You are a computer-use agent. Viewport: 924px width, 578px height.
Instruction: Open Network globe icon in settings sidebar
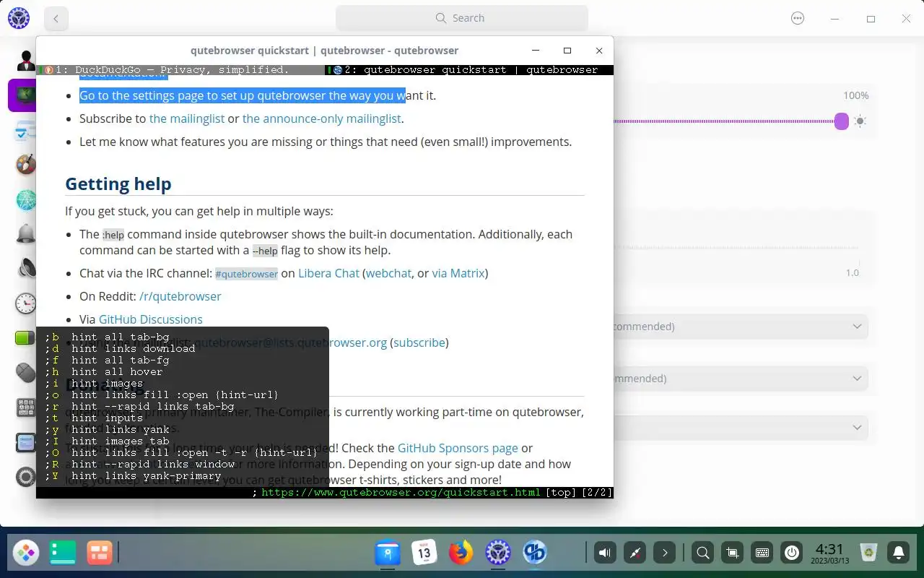(x=26, y=199)
